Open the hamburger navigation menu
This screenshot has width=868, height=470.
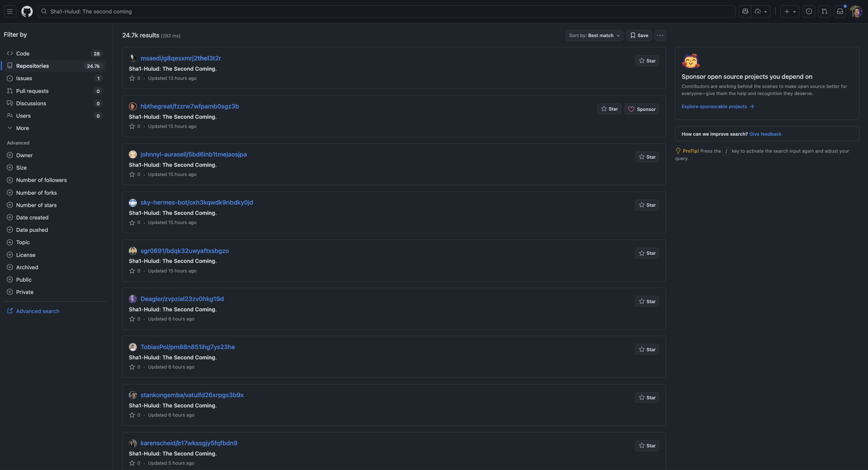coord(10,11)
